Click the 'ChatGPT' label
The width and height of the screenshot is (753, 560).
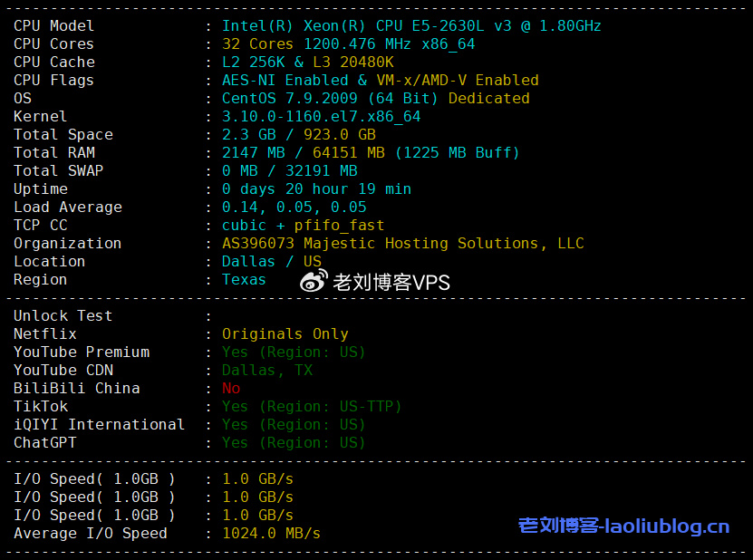pos(45,443)
